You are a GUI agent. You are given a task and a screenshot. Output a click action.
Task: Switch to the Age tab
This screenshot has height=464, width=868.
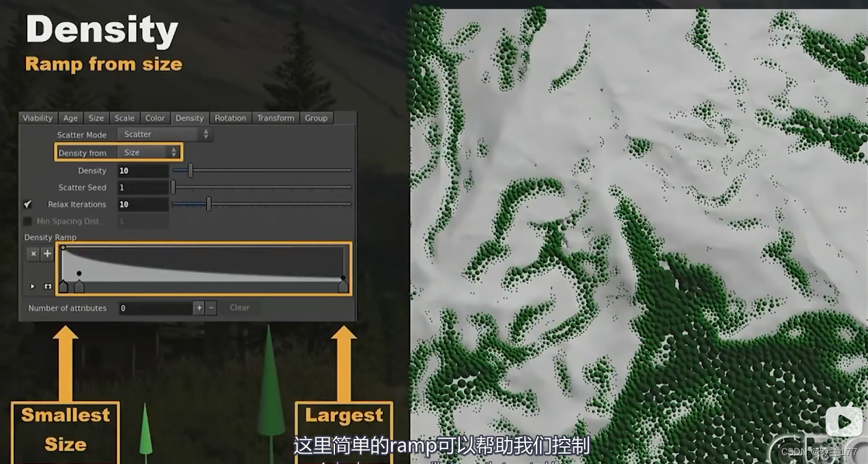[x=71, y=118]
